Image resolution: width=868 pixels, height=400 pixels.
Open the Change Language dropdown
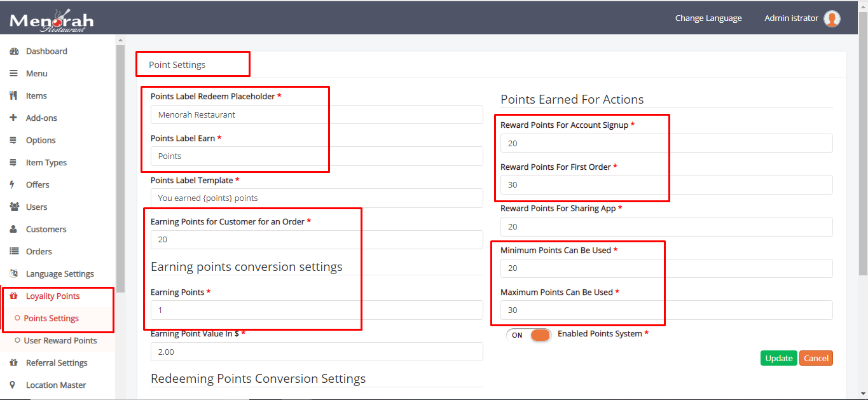point(708,18)
